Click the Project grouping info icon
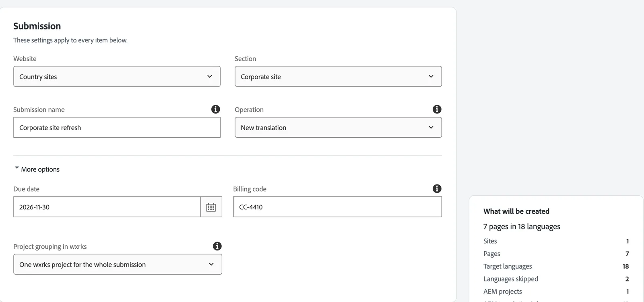The height and width of the screenshot is (302, 644). (x=217, y=246)
